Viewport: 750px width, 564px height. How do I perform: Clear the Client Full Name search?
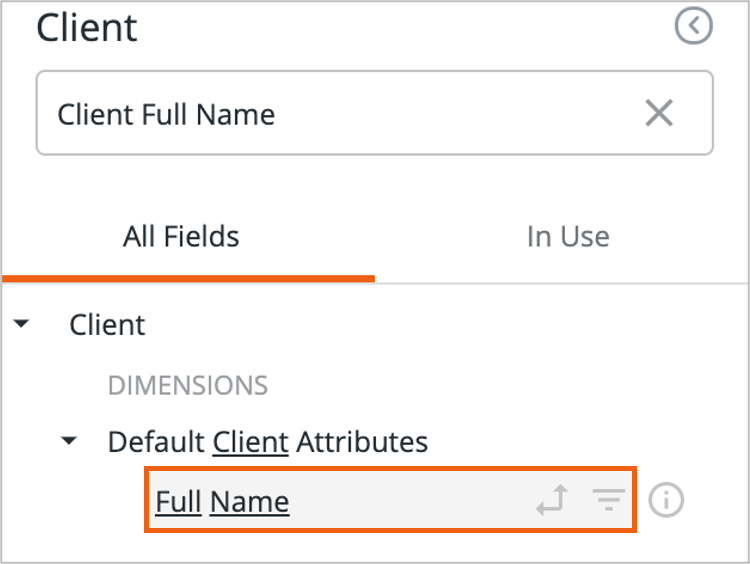pos(659,114)
